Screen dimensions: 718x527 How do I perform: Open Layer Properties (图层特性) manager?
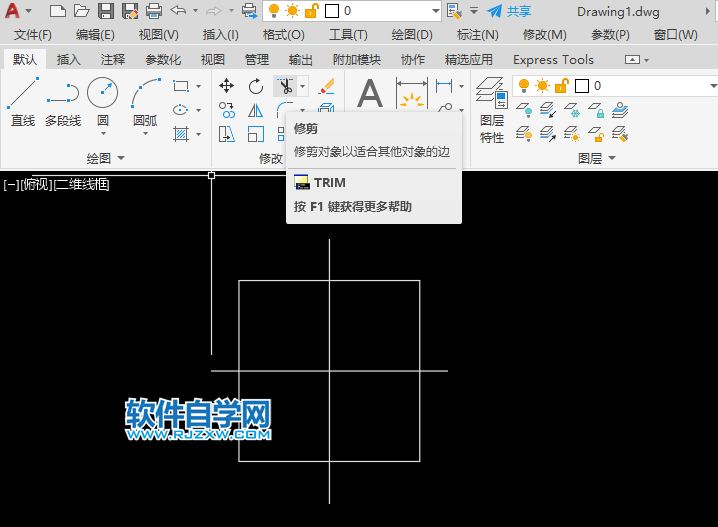(492, 110)
